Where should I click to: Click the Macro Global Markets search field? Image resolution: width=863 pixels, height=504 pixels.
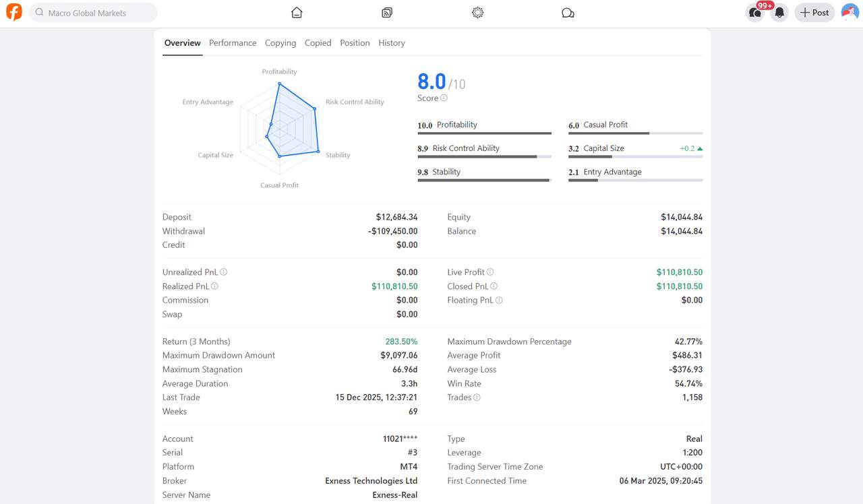(x=93, y=12)
